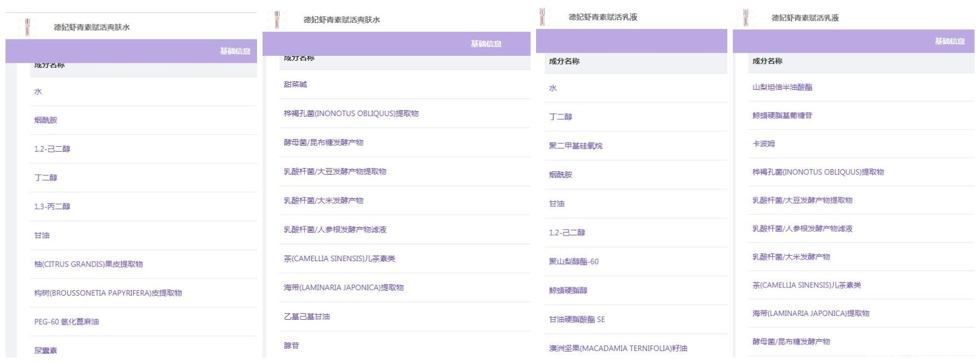This screenshot has height=363, width=980.
Task: Open the 基础信息 tab in the leftmost panel
Action: click(235, 51)
